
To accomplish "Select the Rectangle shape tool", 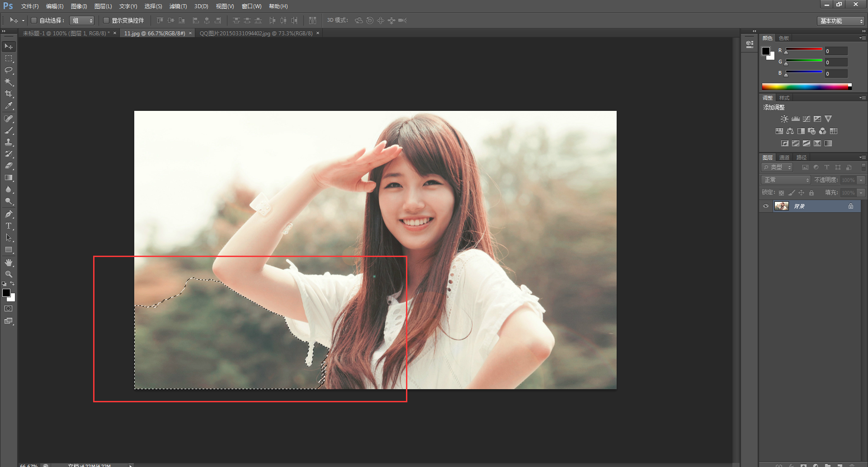I will [x=9, y=249].
